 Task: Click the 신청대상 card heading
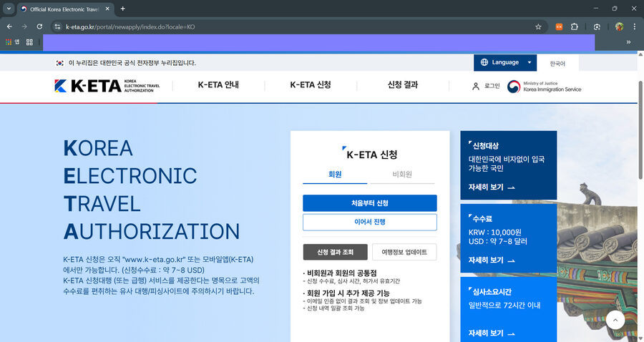coord(485,146)
